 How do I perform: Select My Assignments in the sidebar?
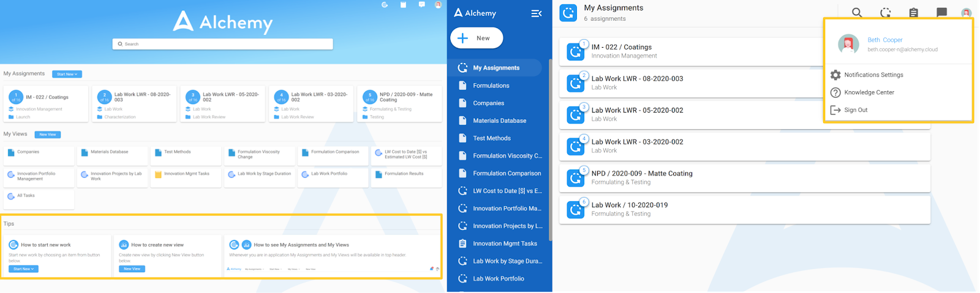pyautogui.click(x=496, y=68)
